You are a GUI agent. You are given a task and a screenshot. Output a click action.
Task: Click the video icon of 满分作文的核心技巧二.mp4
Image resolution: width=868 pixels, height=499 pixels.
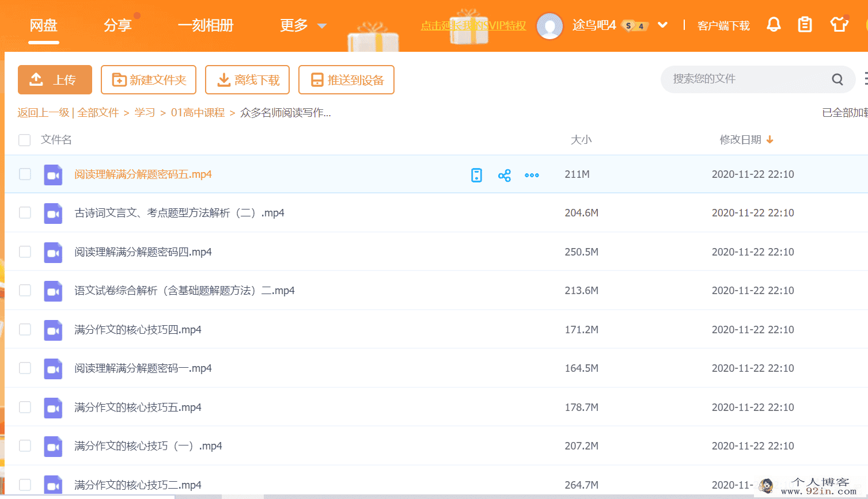click(53, 485)
